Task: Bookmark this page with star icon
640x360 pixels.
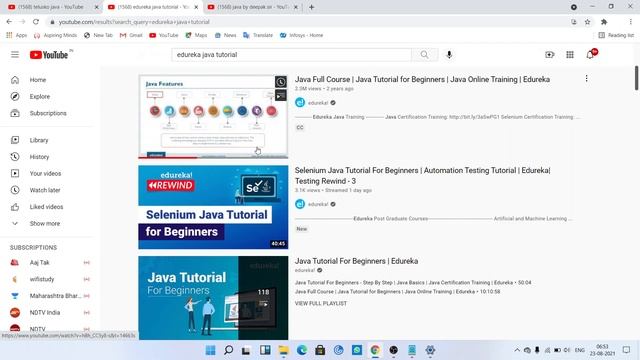Action: click(587, 22)
